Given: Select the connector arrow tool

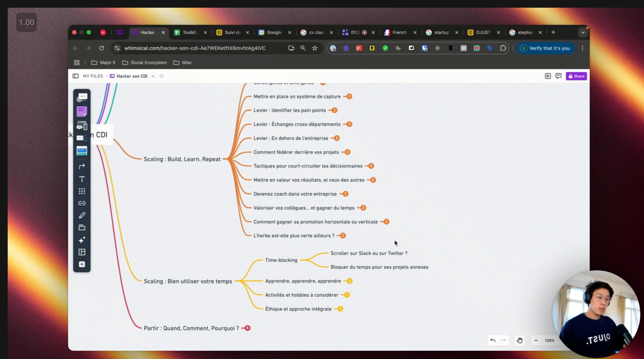Looking at the screenshot, I should (x=82, y=167).
